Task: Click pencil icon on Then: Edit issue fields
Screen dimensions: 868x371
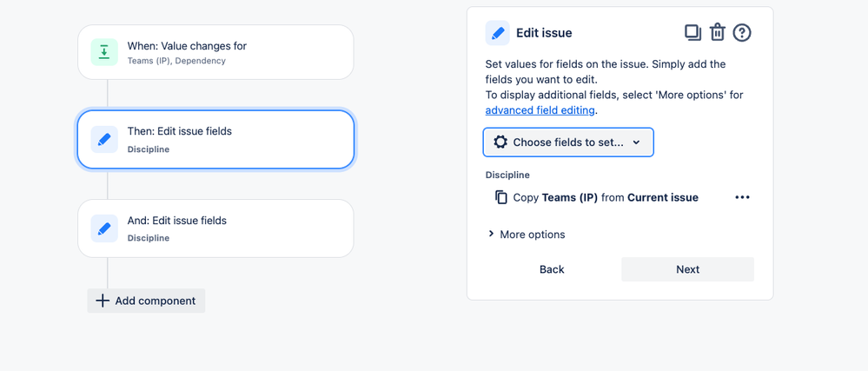Action: click(x=104, y=139)
